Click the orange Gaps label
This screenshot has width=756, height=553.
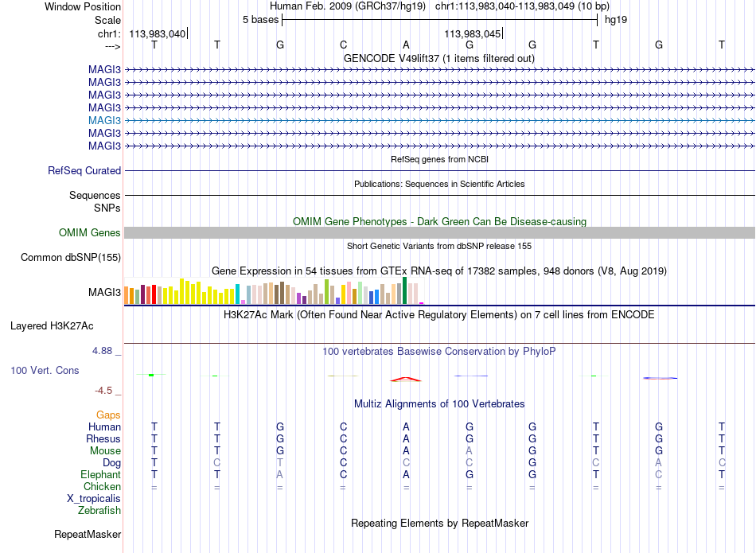(x=108, y=415)
